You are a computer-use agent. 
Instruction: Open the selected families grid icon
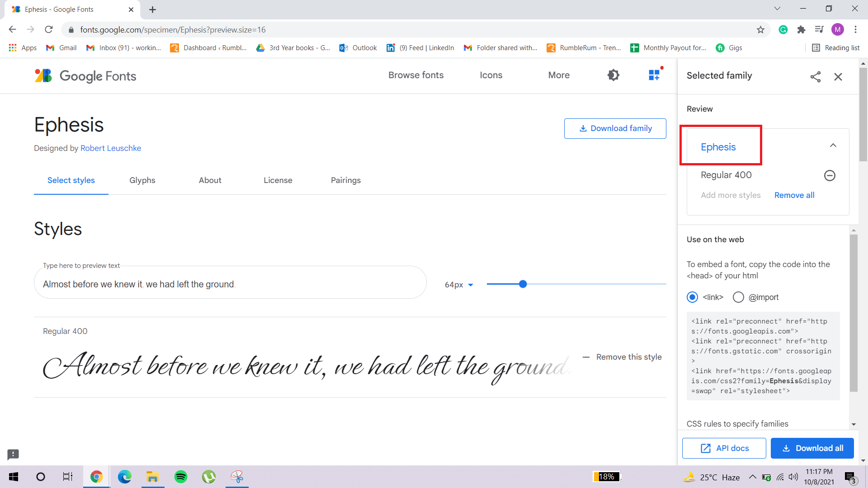tap(654, 75)
